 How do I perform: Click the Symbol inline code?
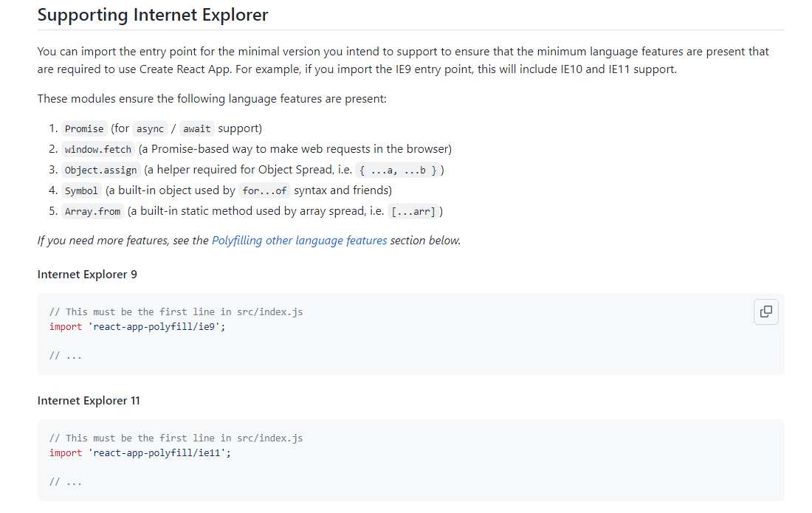point(81,190)
